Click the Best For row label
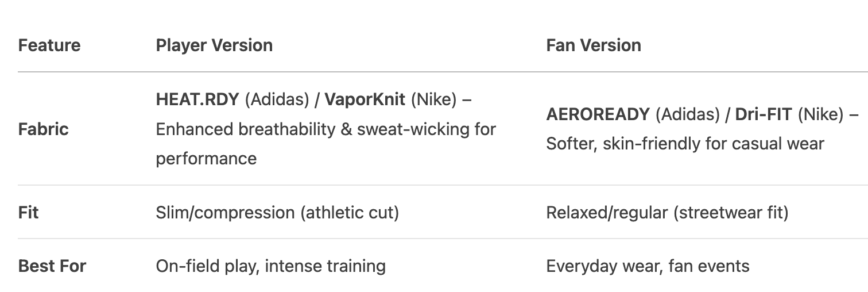This screenshot has height=292, width=868. click(52, 266)
